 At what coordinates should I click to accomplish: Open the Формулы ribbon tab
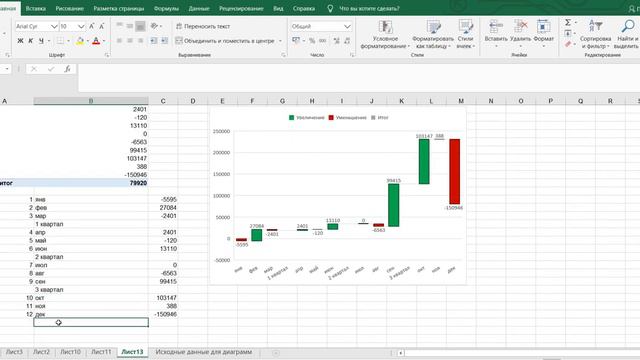(x=166, y=8)
